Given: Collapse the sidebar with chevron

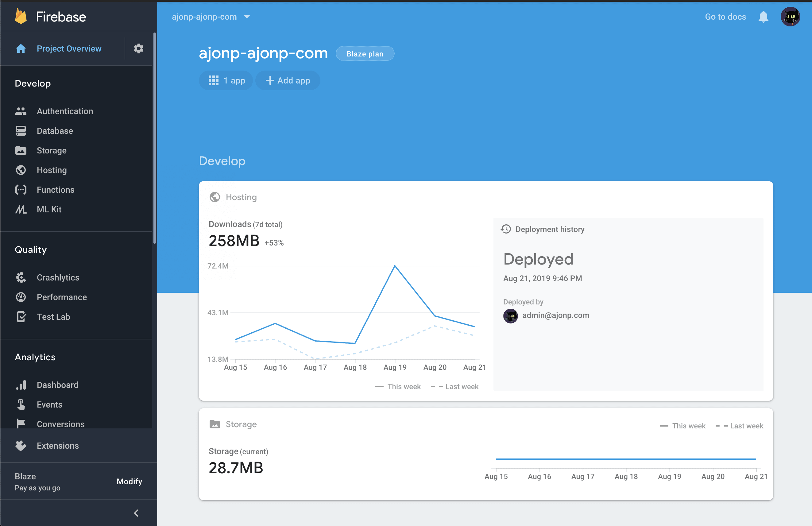Looking at the screenshot, I should (x=136, y=513).
